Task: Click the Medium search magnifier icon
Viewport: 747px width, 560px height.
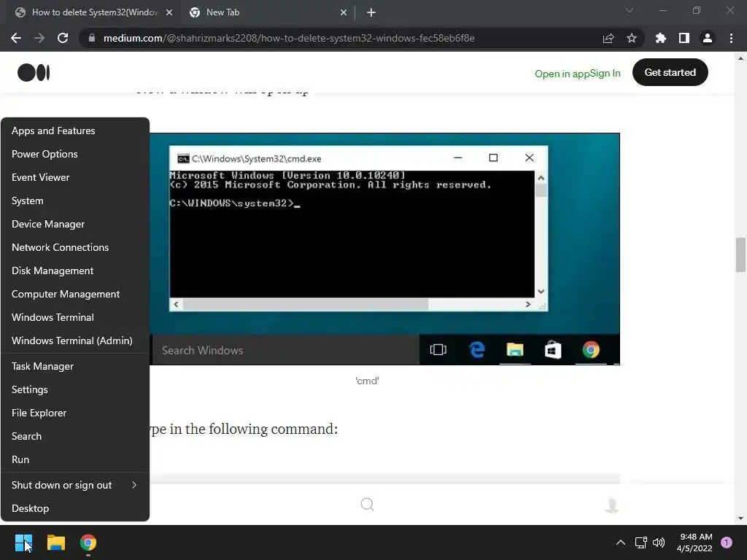Action: pyautogui.click(x=368, y=505)
